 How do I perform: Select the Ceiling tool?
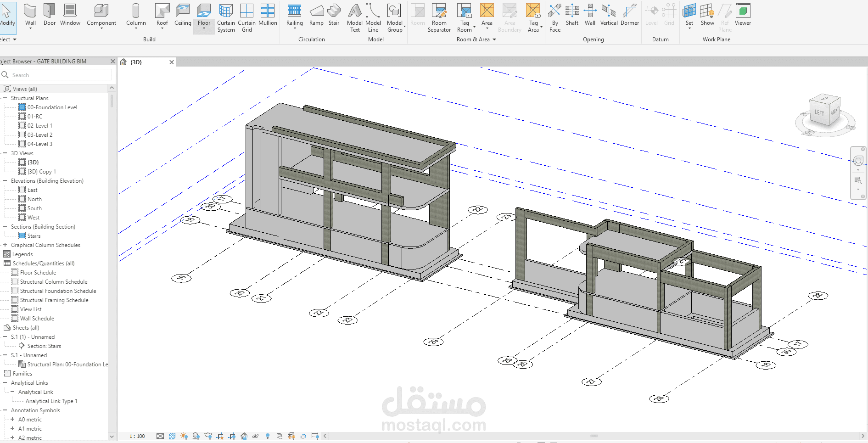(183, 15)
